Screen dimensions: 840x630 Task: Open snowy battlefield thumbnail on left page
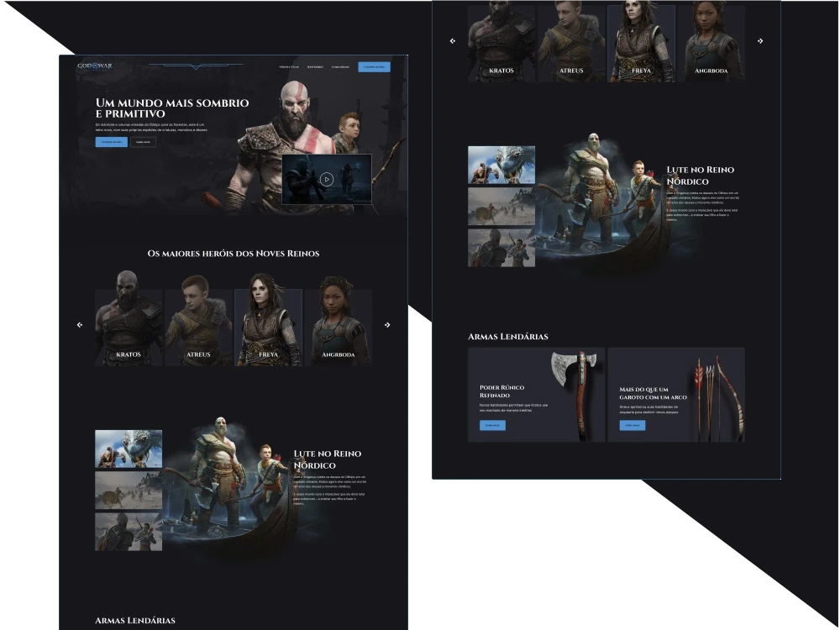(x=129, y=491)
